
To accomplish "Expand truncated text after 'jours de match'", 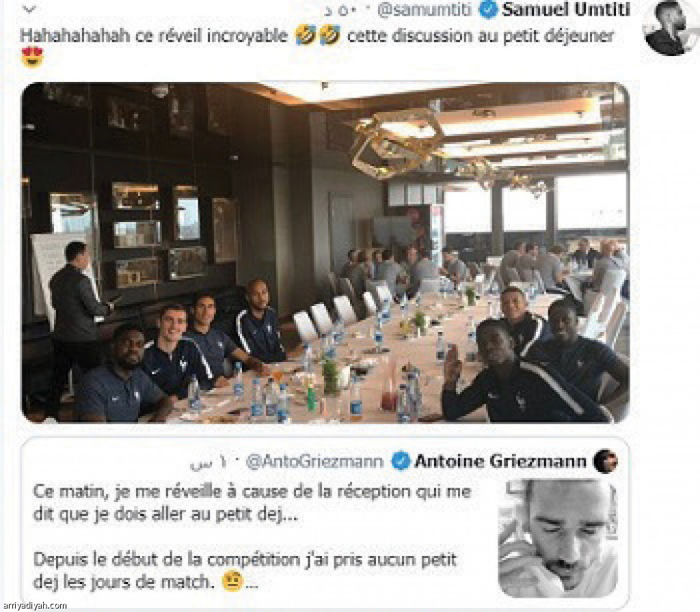I will (x=252, y=585).
